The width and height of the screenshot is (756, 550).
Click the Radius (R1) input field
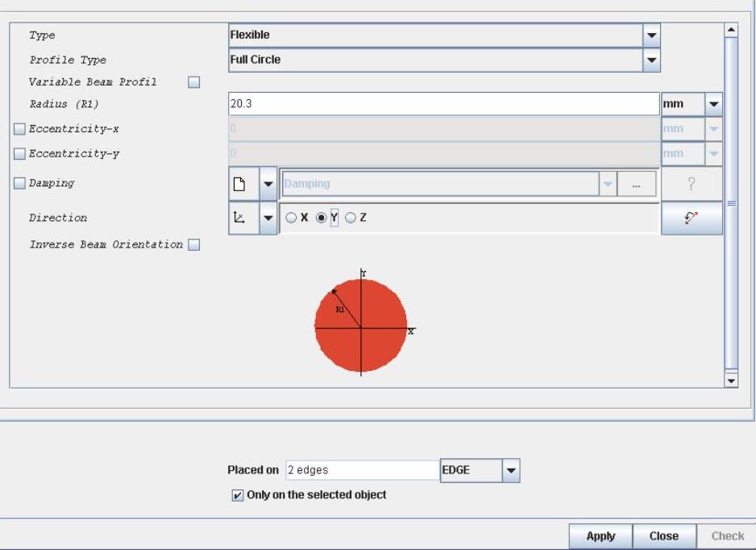[x=443, y=104]
